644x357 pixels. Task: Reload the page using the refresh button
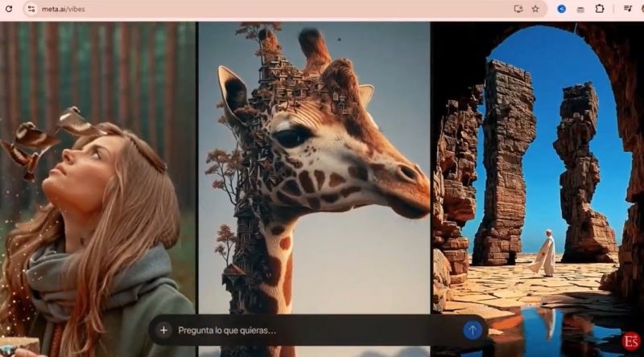pos(7,9)
